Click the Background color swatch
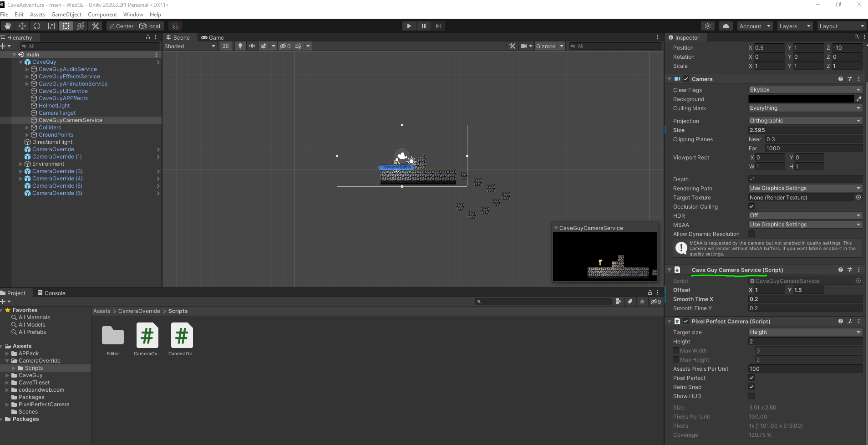868x445 pixels. (802, 99)
